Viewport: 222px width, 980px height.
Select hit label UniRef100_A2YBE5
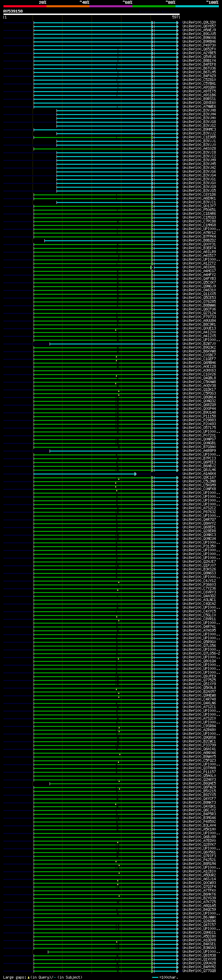click(199, 53)
